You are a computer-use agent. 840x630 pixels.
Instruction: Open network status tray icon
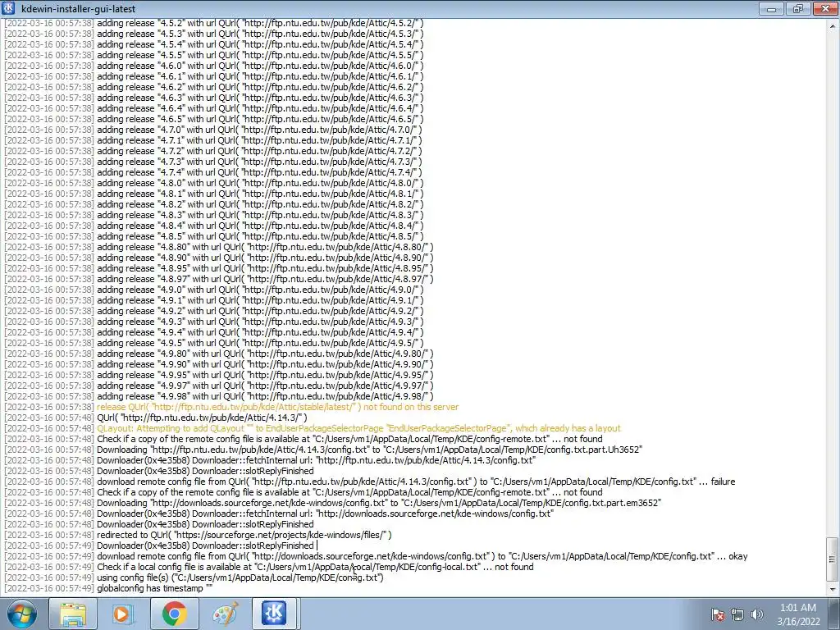(737, 614)
